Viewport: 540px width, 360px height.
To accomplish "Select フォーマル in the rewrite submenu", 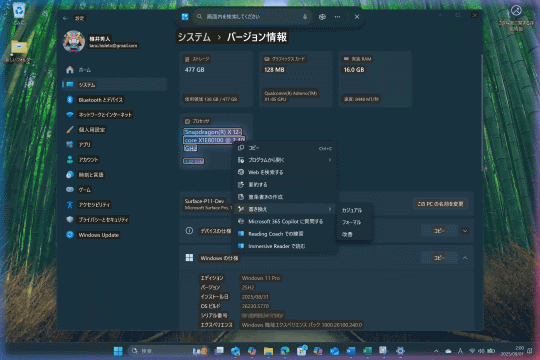I will pos(355,222).
